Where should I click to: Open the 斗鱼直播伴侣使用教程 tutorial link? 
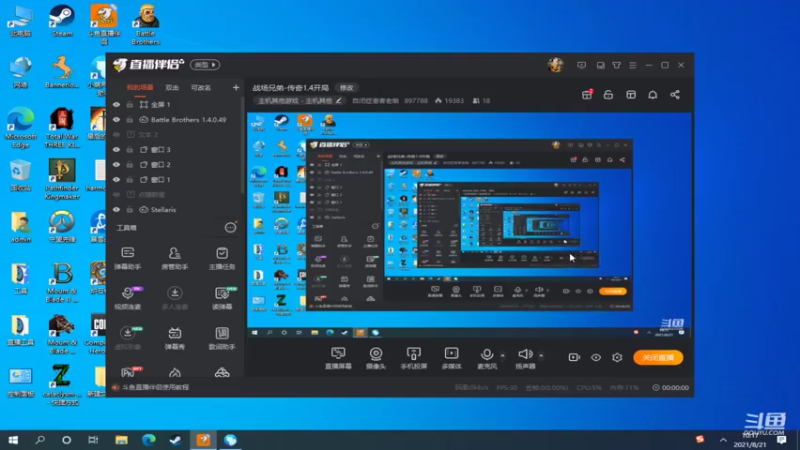(155, 387)
